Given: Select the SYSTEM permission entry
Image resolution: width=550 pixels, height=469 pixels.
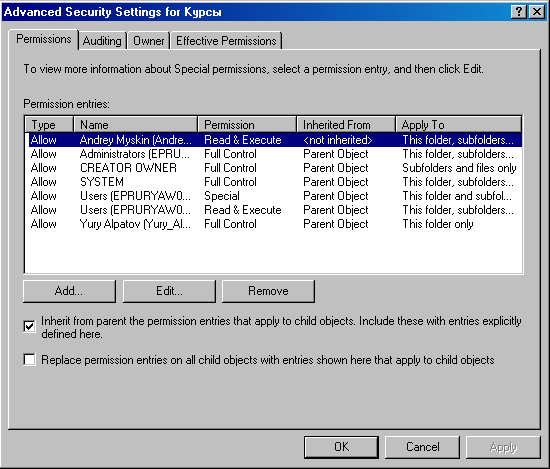Looking at the screenshot, I should click(x=275, y=182).
